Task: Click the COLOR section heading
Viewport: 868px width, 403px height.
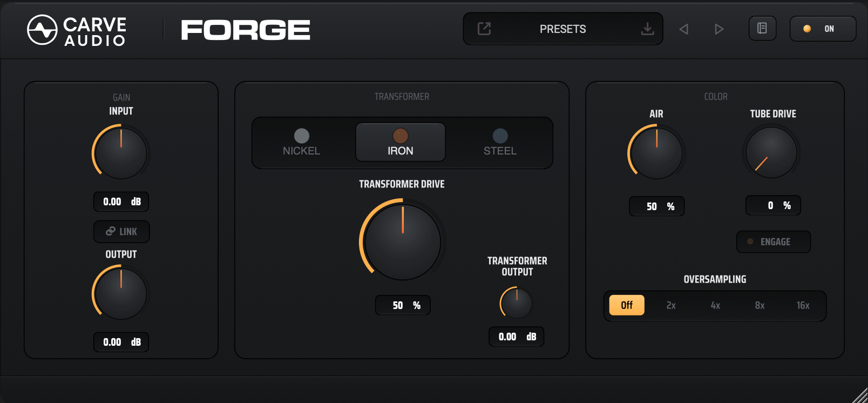Action: (716, 97)
